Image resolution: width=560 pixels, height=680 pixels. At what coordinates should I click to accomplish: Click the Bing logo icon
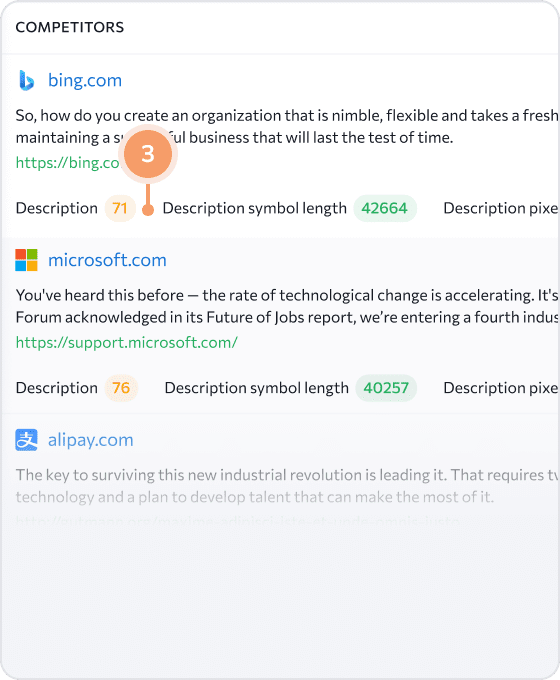(26, 80)
